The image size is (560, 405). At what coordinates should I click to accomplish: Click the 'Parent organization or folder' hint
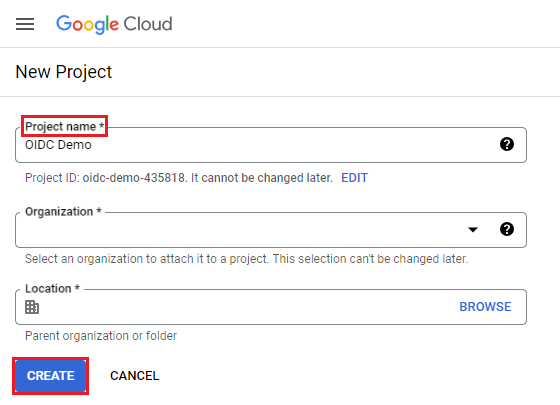(101, 336)
